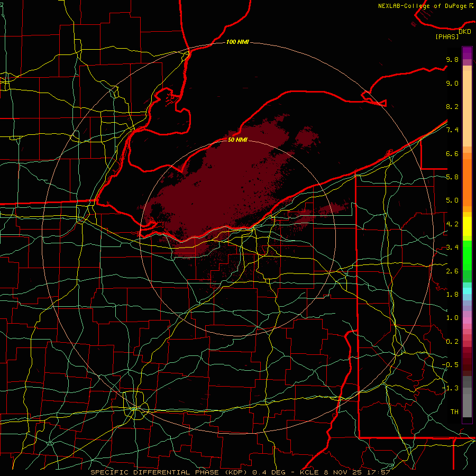
Task: Click the 9.8 legend value
Action: coord(452,59)
